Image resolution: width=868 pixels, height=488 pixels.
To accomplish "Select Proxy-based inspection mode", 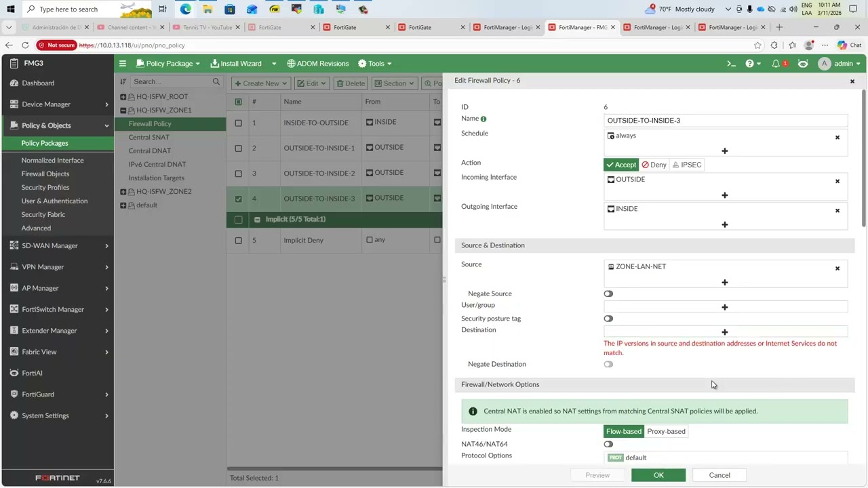I will (x=666, y=432).
